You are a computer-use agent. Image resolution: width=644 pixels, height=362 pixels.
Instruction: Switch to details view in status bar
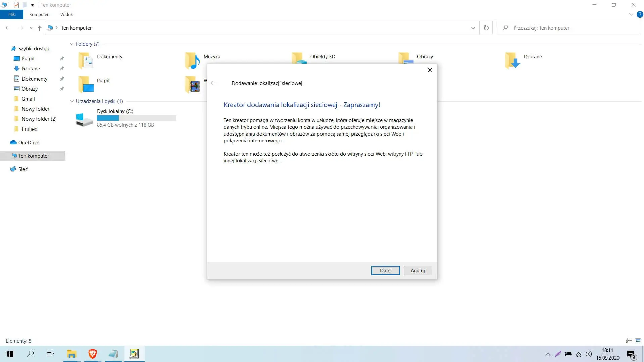click(629, 341)
